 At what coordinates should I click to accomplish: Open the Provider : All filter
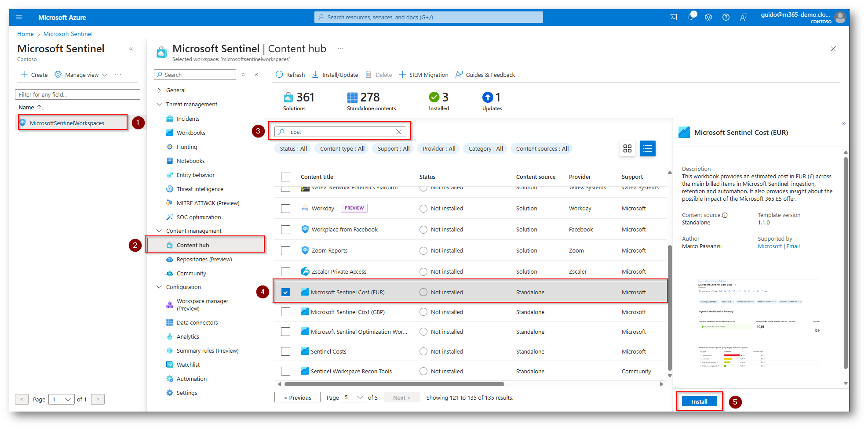click(439, 148)
